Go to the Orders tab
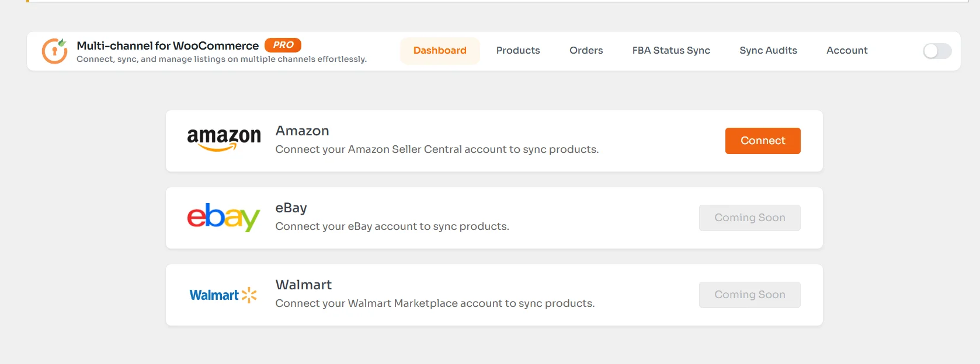This screenshot has height=364, width=980. pyautogui.click(x=586, y=51)
